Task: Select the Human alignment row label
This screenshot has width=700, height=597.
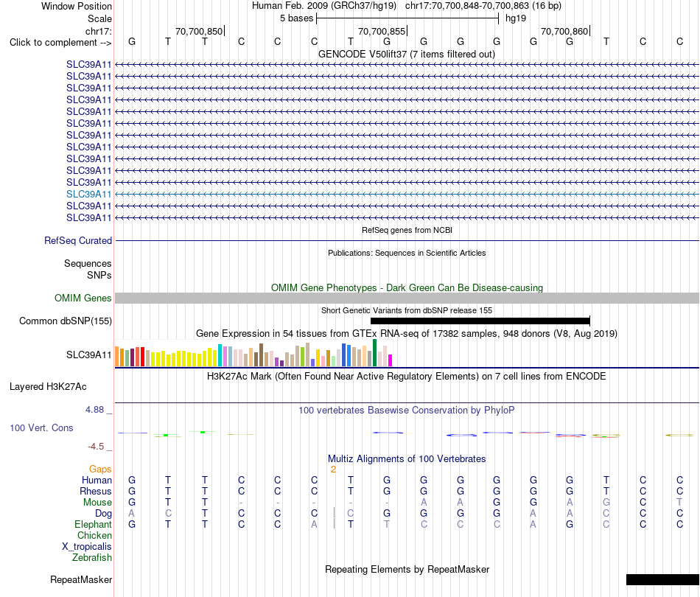Action: (x=97, y=481)
